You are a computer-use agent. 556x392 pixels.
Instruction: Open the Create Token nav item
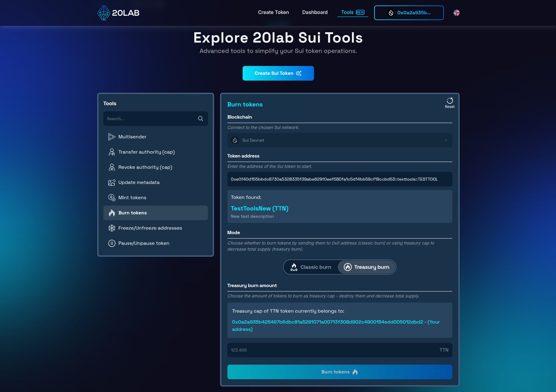pos(273,12)
